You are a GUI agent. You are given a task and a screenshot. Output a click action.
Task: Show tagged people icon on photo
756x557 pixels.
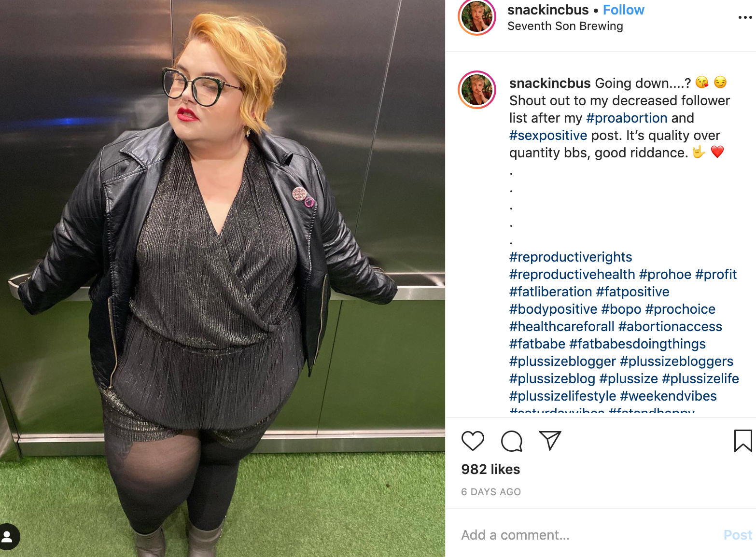[8, 537]
